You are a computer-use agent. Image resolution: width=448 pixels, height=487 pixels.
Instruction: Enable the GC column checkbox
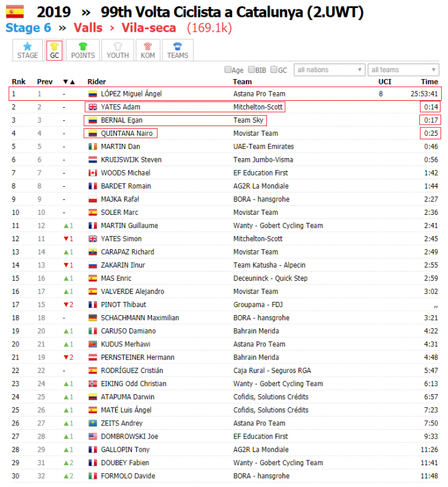pyautogui.click(x=274, y=70)
